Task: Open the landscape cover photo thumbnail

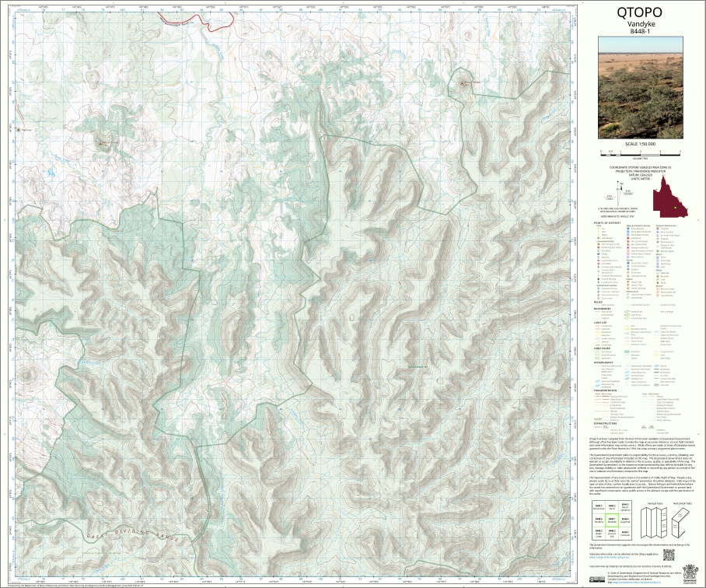Action: click(x=640, y=88)
